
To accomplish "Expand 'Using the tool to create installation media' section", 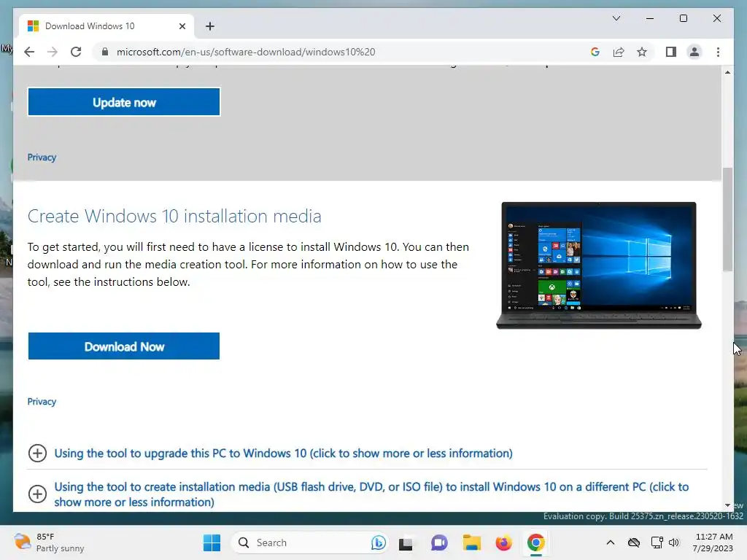I will (371, 494).
